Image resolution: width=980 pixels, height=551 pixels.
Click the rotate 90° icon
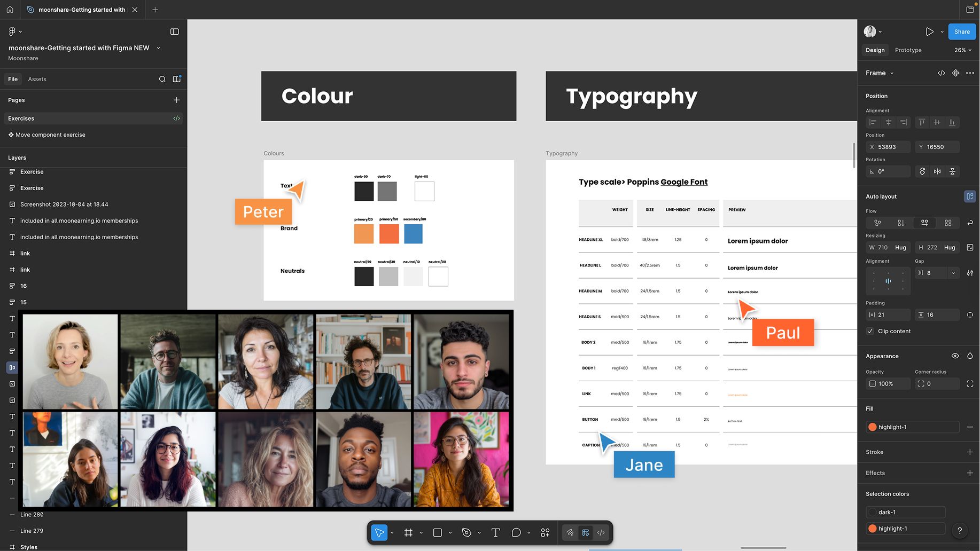[922, 171]
